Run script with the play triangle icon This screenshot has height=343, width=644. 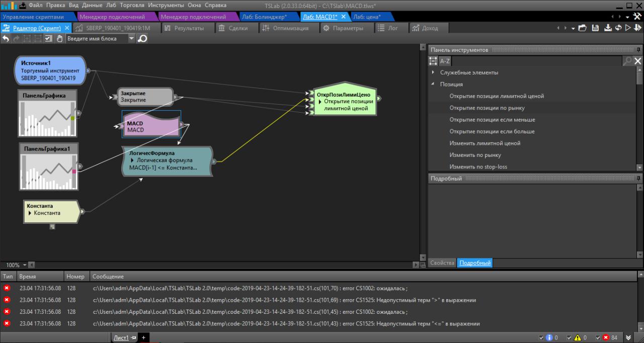point(628,28)
